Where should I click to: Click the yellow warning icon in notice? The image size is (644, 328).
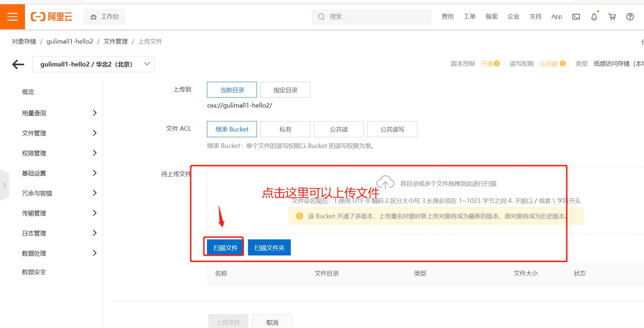point(300,216)
